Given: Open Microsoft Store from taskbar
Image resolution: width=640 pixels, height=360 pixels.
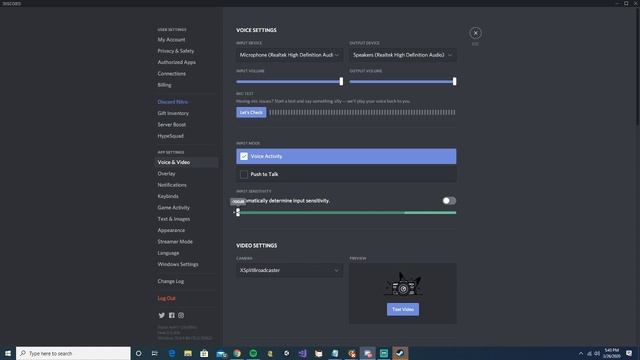Looking at the screenshot, I should (x=204, y=353).
